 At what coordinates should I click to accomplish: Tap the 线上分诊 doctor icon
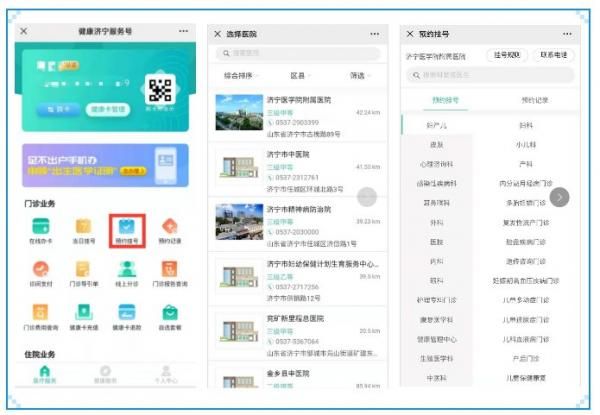coord(127,269)
